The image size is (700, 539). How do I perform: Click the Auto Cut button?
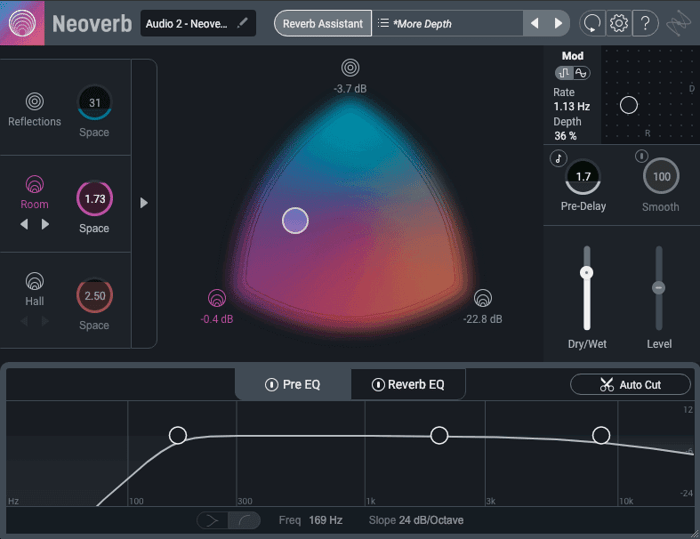pos(630,384)
